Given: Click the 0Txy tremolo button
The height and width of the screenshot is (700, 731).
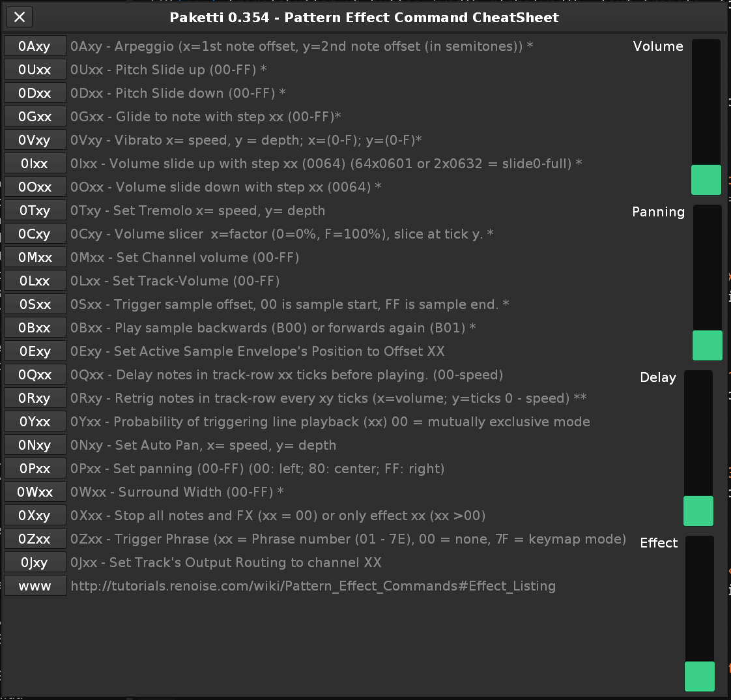Looking at the screenshot, I should point(35,211).
